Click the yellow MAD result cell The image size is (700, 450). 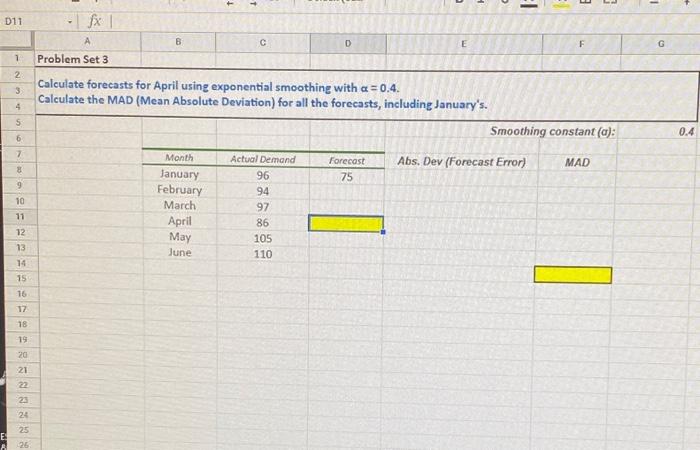click(573, 275)
